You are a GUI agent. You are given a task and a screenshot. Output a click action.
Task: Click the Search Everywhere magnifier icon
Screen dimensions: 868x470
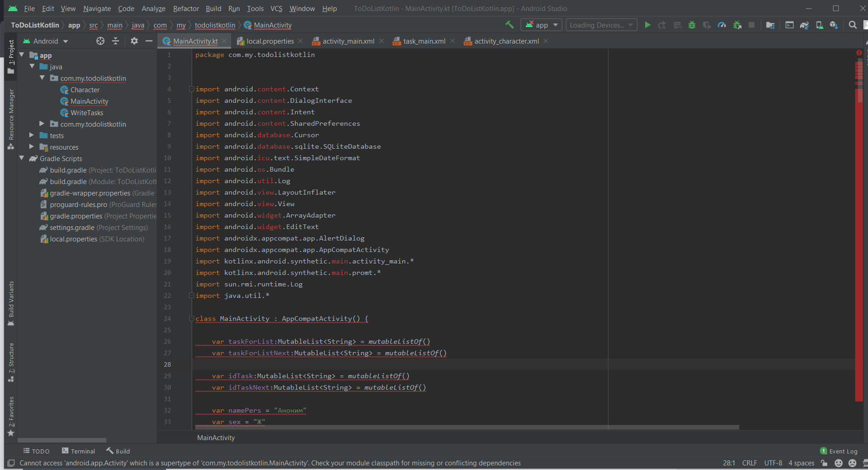tap(853, 25)
